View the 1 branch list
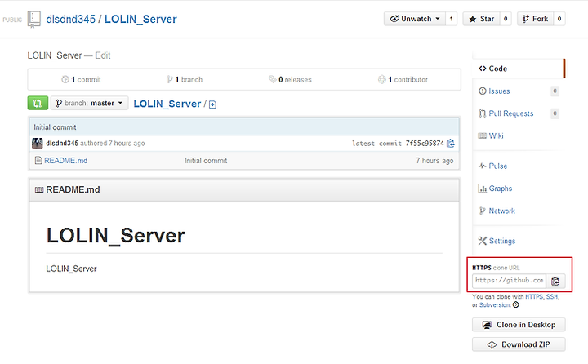This screenshot has height=364, width=588. tap(185, 79)
